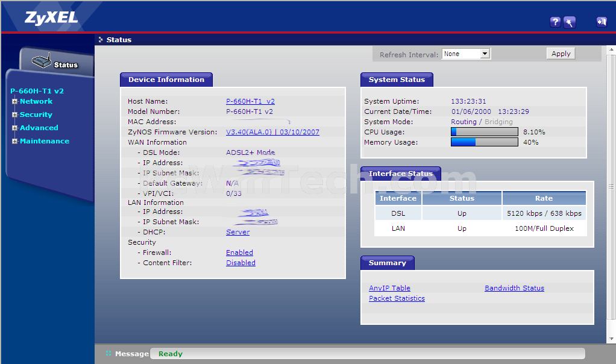Screen dimensions: 616x364
Task: Click the Interface Status panel header
Action: tap(401, 174)
